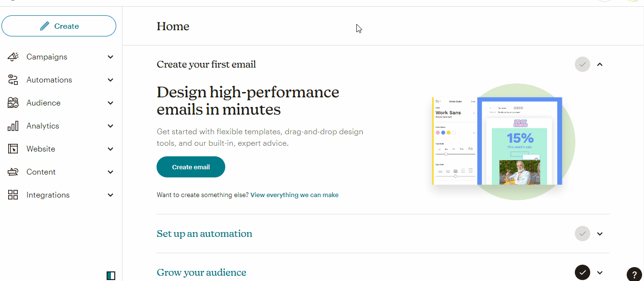Mark Create your first email as complete
The image size is (644, 281).
pyautogui.click(x=582, y=64)
